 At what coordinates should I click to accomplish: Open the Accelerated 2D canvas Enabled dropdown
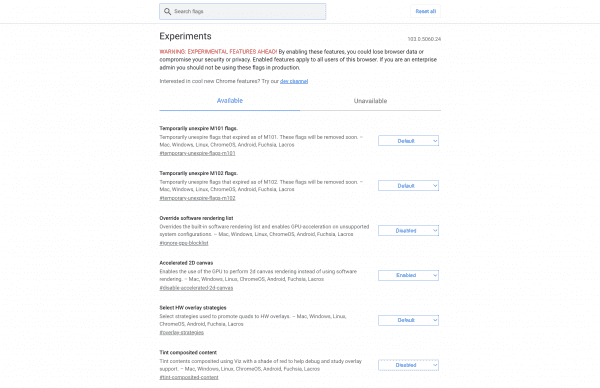(408, 275)
